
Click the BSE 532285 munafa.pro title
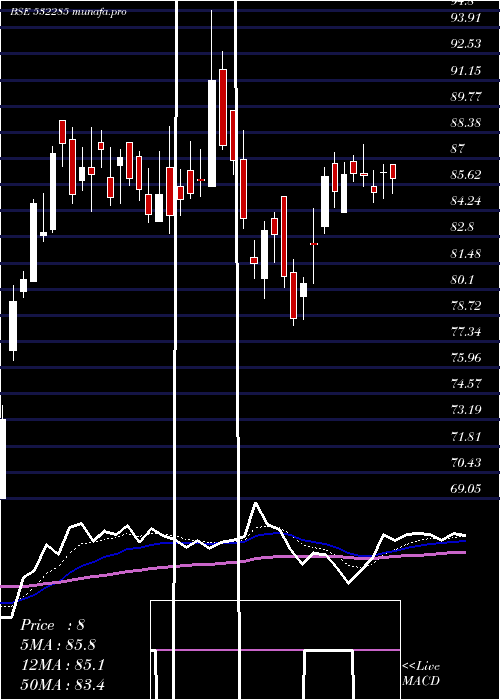tap(68, 12)
